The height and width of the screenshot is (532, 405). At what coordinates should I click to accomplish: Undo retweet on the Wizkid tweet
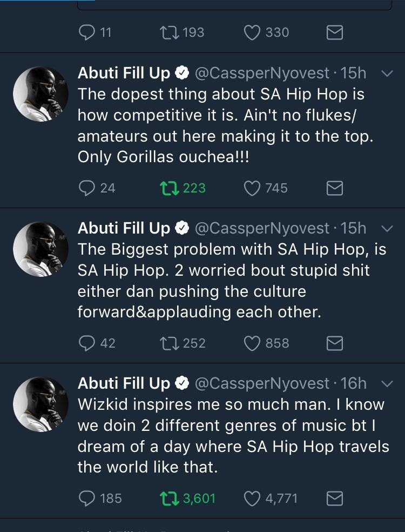tap(169, 498)
